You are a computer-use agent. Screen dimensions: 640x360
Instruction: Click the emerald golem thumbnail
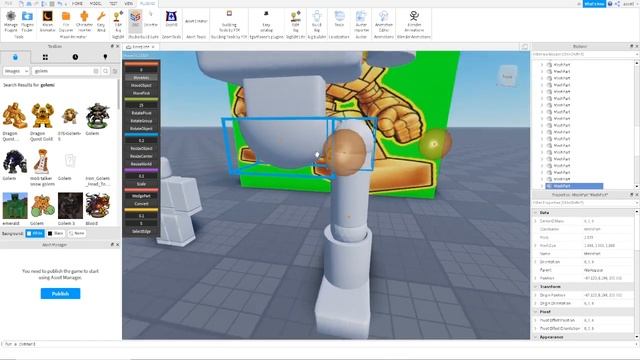[x=15, y=206]
